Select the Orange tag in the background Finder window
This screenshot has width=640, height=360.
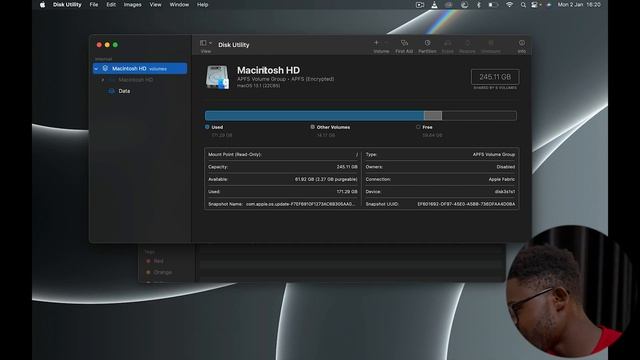[x=163, y=272]
